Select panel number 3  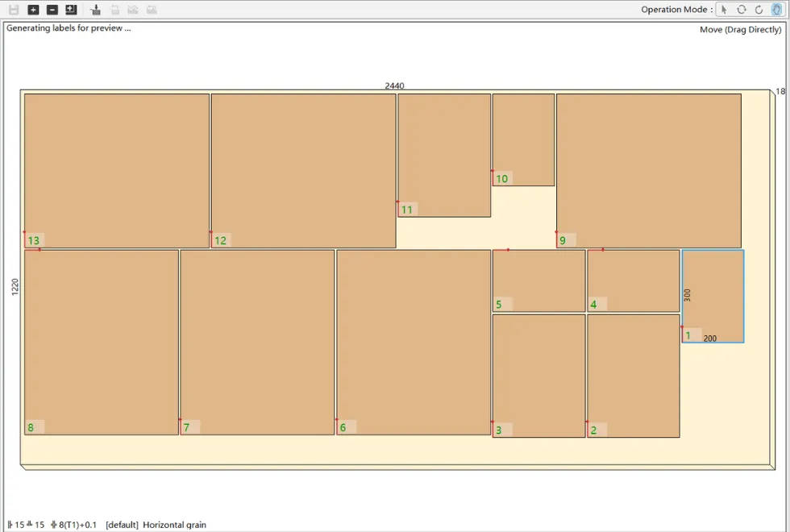pos(538,376)
